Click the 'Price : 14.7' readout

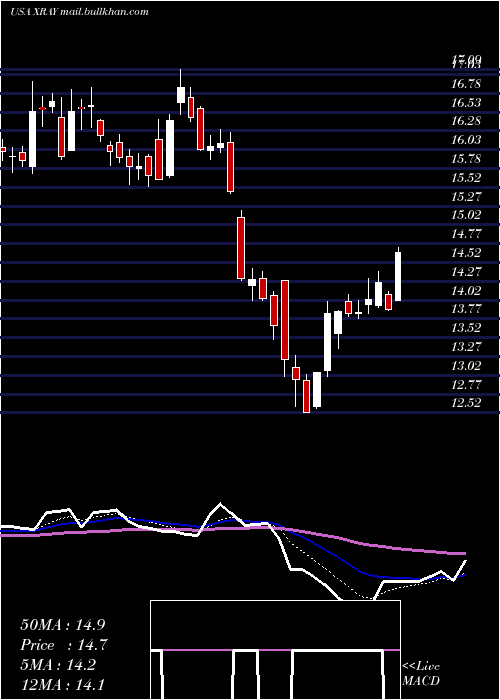click(x=64, y=645)
